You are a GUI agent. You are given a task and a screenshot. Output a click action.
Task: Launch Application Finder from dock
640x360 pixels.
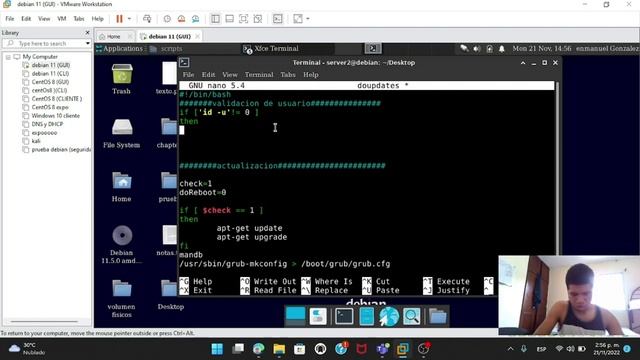click(x=411, y=316)
